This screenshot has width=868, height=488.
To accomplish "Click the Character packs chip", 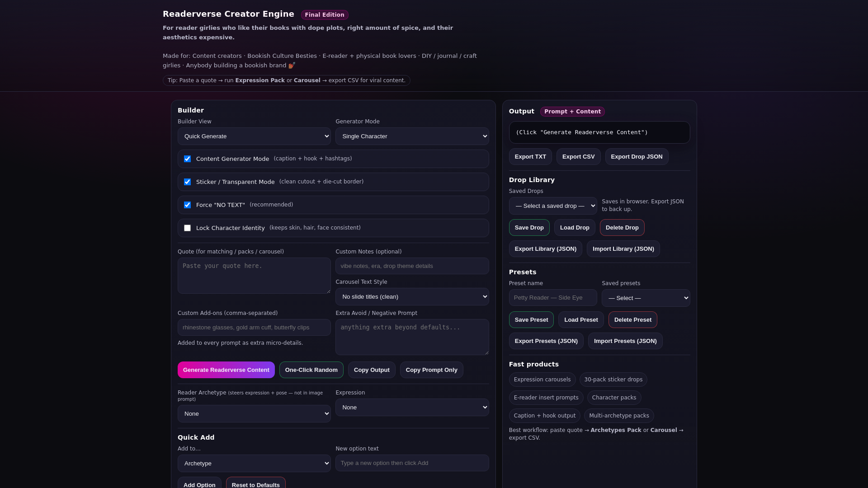I will 614,398.
